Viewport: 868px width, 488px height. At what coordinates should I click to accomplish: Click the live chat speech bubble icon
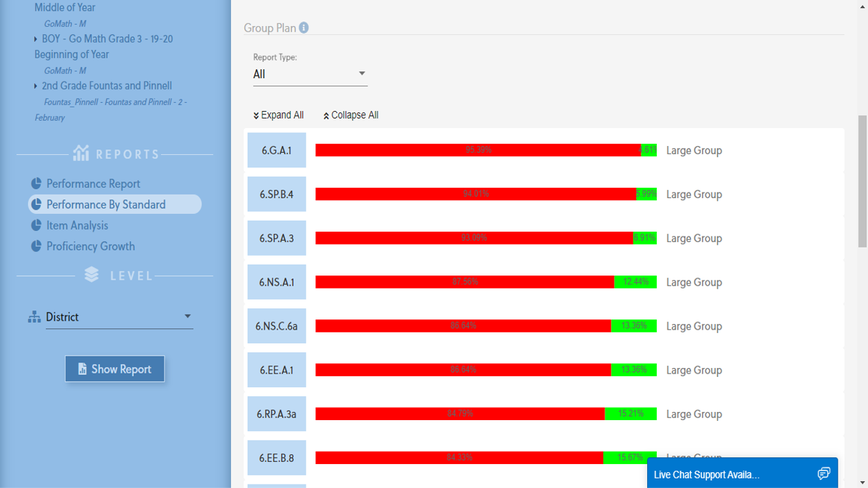tap(823, 474)
